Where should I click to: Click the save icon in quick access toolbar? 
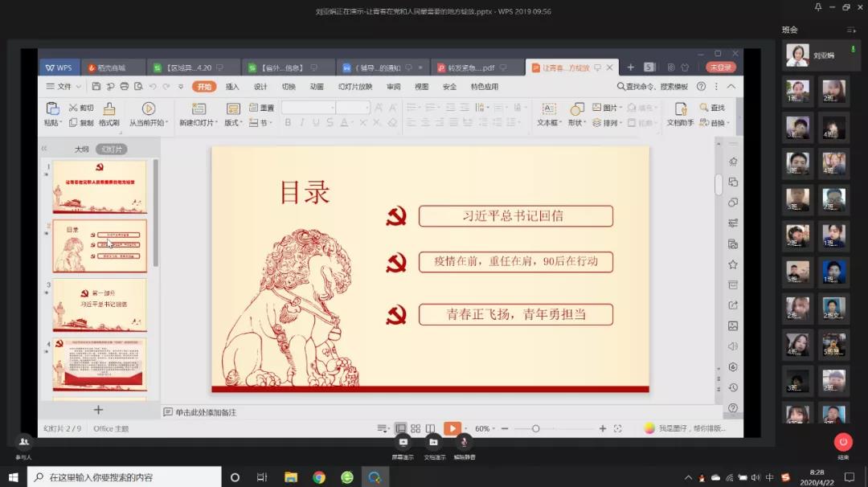(x=96, y=87)
